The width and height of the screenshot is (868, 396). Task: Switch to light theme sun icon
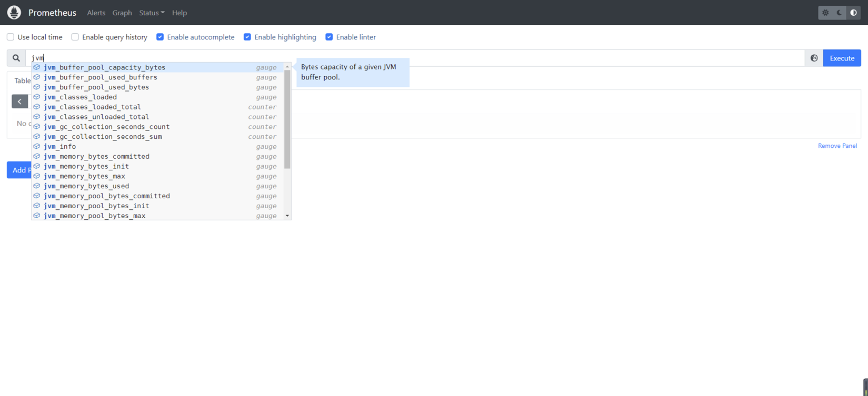coord(825,13)
